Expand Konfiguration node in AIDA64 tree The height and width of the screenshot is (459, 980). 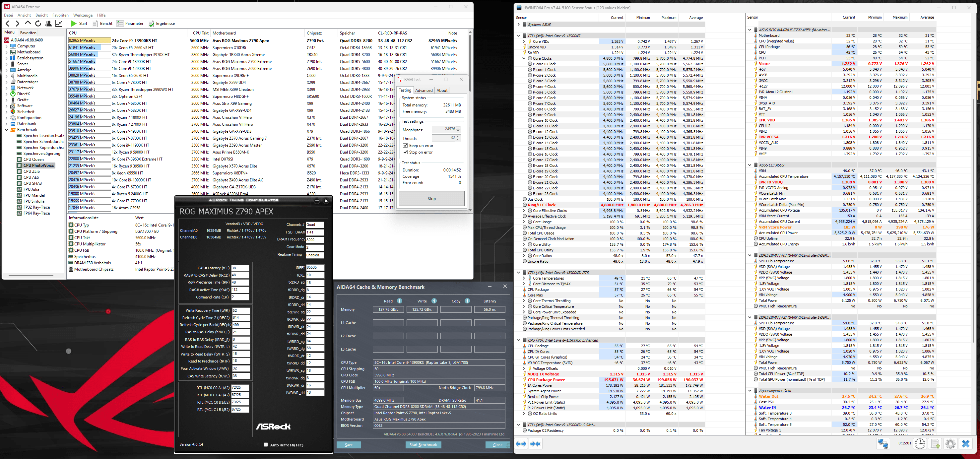tap(6, 118)
